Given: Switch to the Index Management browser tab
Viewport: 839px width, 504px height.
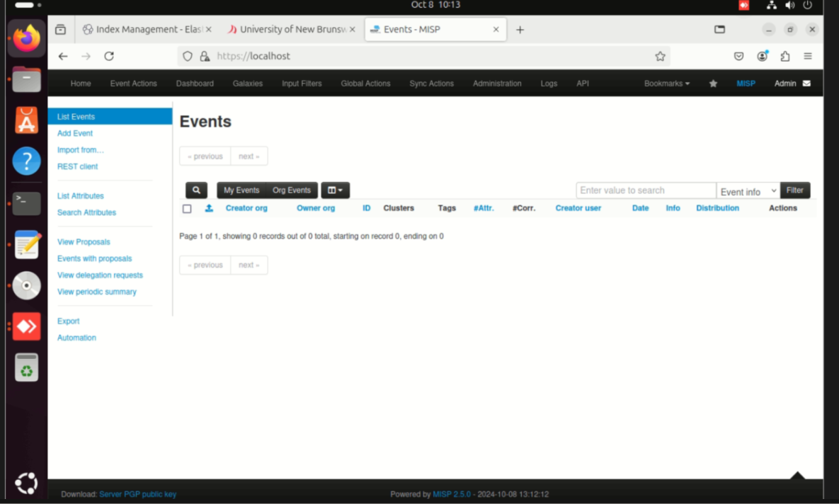Looking at the screenshot, I should 147,30.
